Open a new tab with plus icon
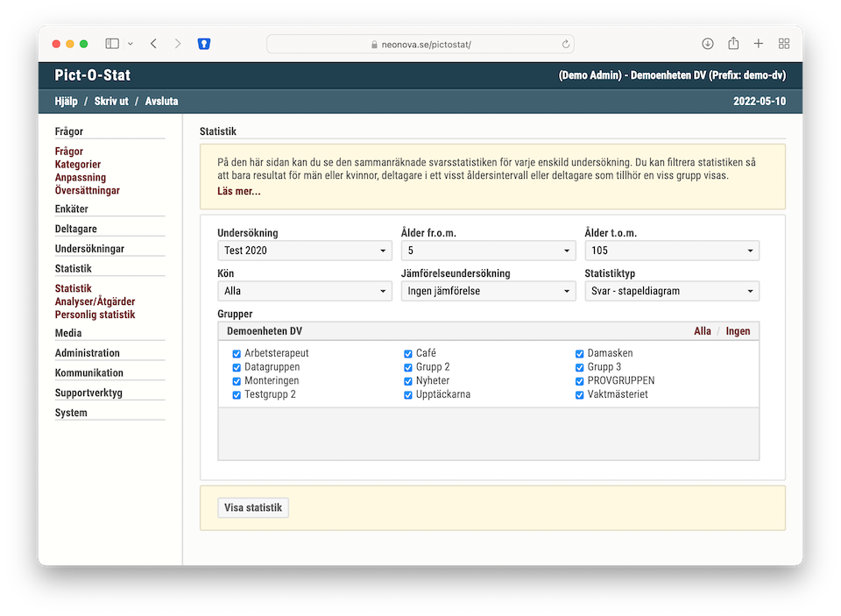The width and height of the screenshot is (841, 616). (x=759, y=44)
